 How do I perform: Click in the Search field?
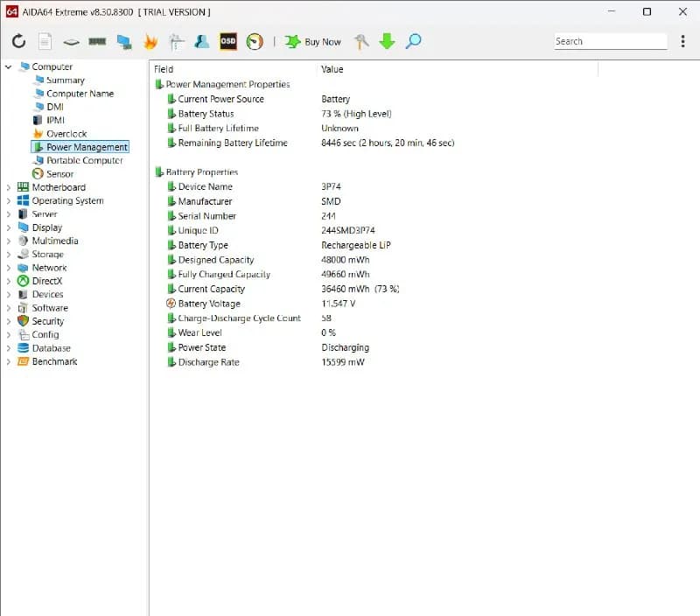[610, 41]
